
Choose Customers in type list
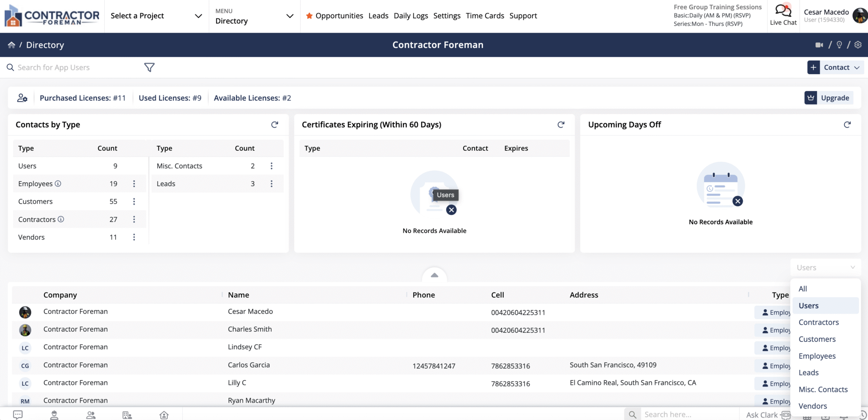coord(826,339)
